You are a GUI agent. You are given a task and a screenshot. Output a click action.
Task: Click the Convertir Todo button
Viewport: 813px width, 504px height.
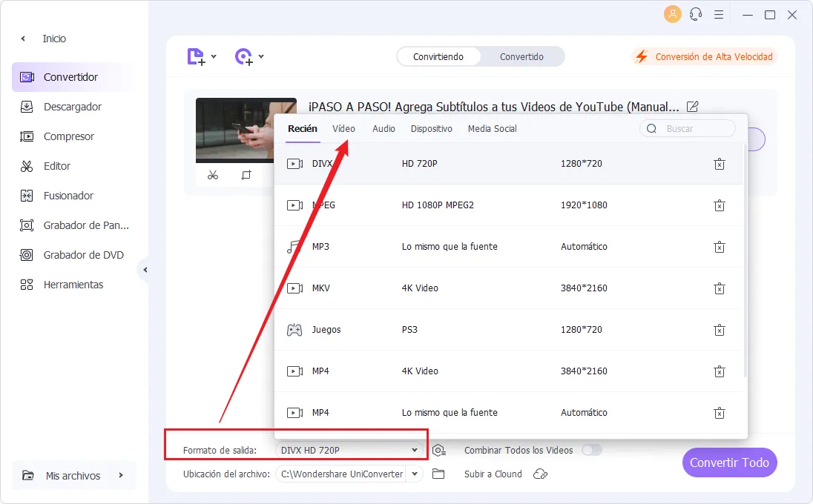click(729, 462)
